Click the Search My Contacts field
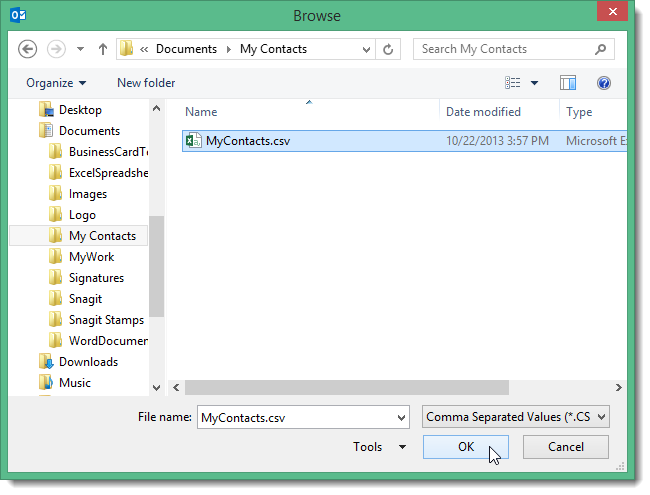 click(x=514, y=49)
